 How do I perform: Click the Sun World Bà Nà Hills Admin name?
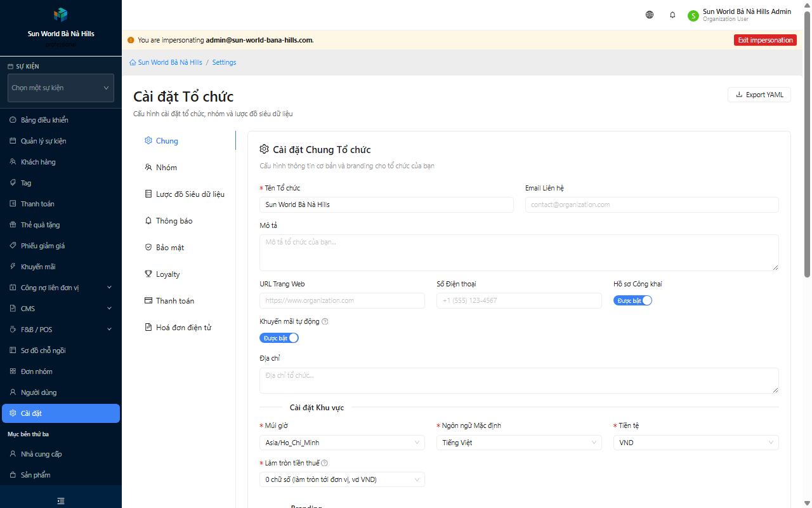pyautogui.click(x=747, y=11)
